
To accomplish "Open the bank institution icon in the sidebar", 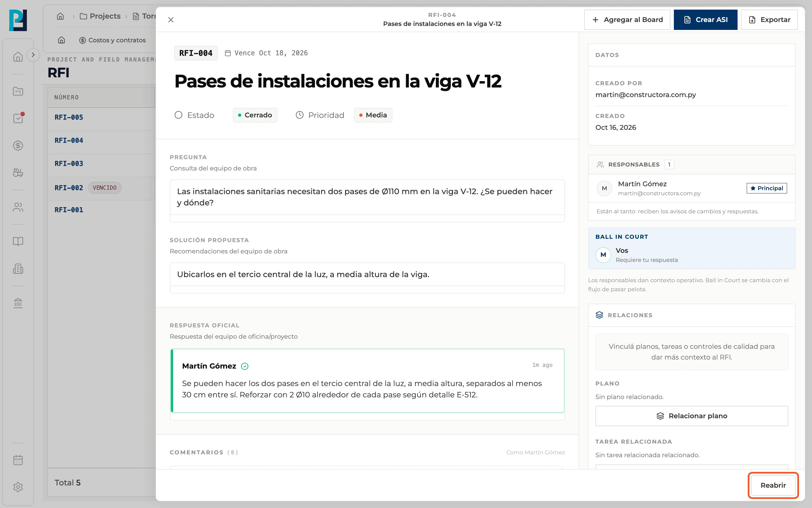I will coord(18,303).
